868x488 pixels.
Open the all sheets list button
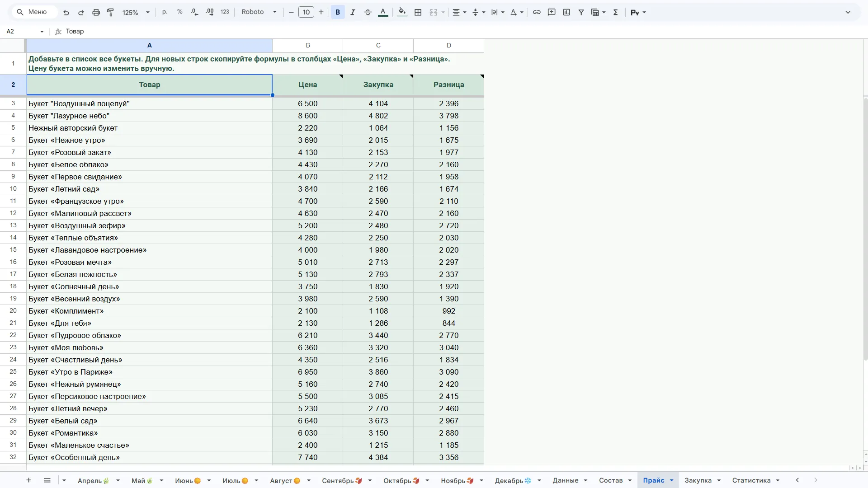click(x=47, y=480)
